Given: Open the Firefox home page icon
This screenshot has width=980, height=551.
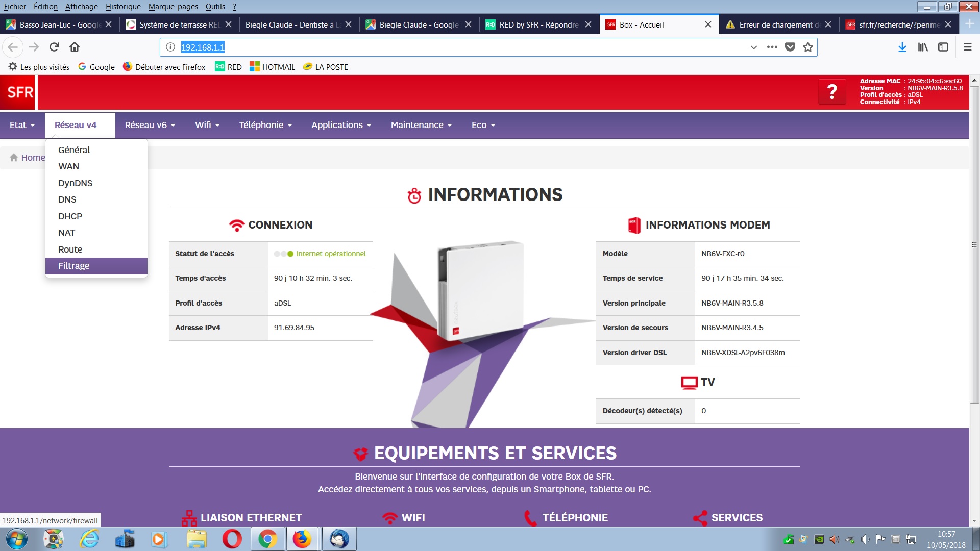Looking at the screenshot, I should click(x=75, y=47).
